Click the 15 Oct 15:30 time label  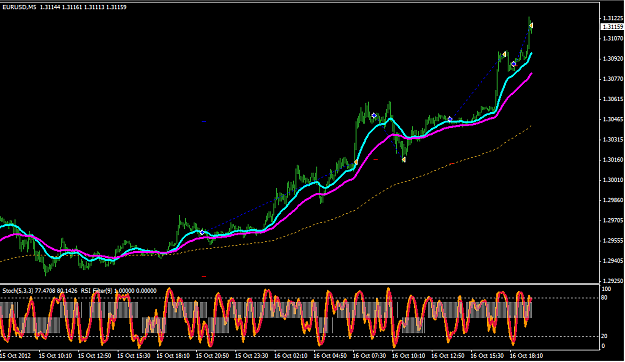(x=134, y=355)
